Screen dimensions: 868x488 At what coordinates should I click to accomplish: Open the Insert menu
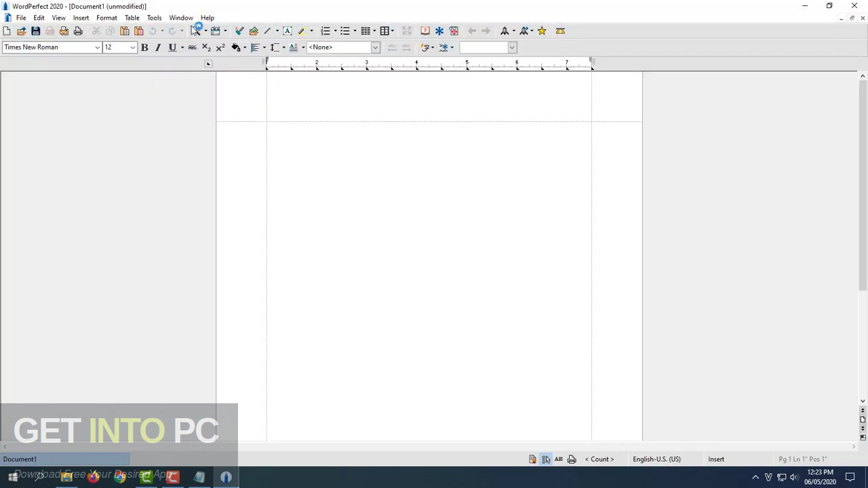coord(81,18)
